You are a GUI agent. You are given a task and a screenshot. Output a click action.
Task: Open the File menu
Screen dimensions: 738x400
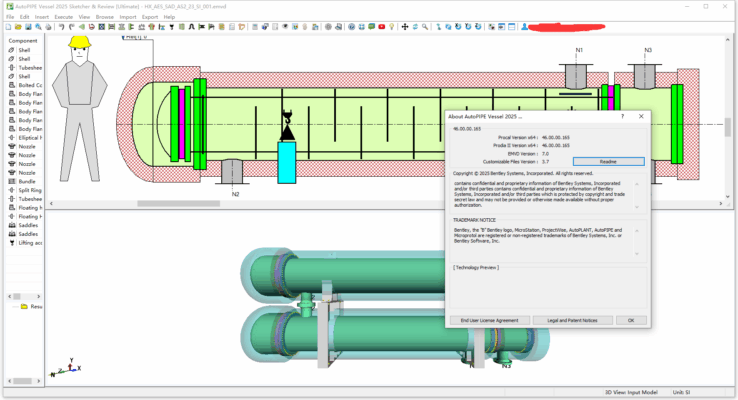[x=10, y=17]
